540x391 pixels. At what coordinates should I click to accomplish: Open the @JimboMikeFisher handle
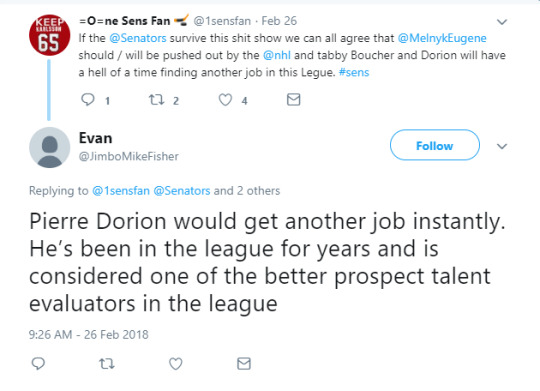(129, 156)
